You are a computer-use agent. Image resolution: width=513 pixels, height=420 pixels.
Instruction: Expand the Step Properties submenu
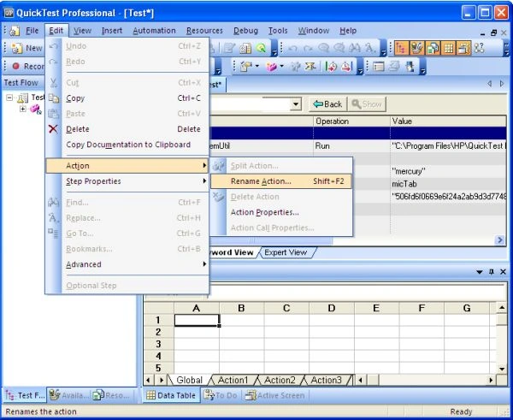click(127, 181)
